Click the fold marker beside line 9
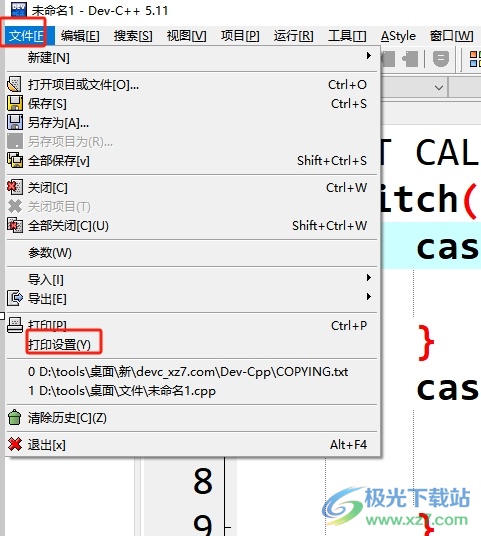The height and width of the screenshot is (536, 481). coord(227,527)
